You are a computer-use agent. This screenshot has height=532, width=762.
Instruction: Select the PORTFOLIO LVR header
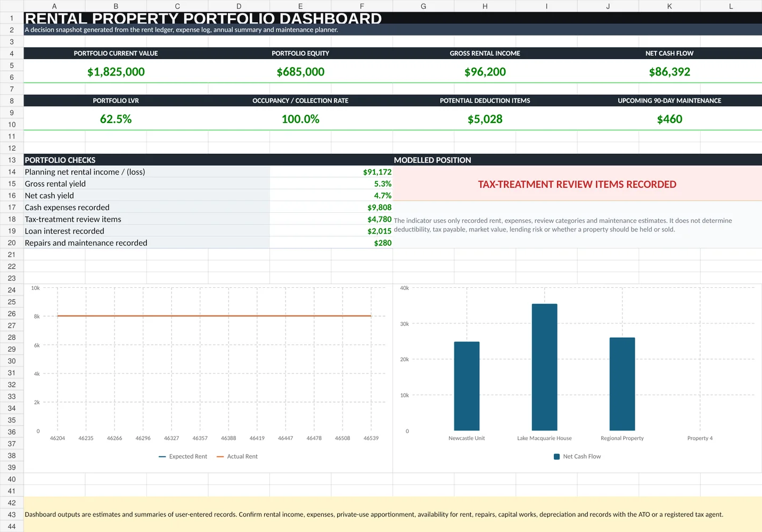(x=116, y=101)
